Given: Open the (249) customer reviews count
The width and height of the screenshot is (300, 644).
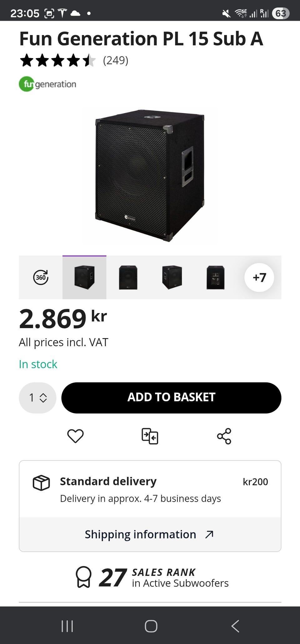Looking at the screenshot, I should (x=116, y=60).
